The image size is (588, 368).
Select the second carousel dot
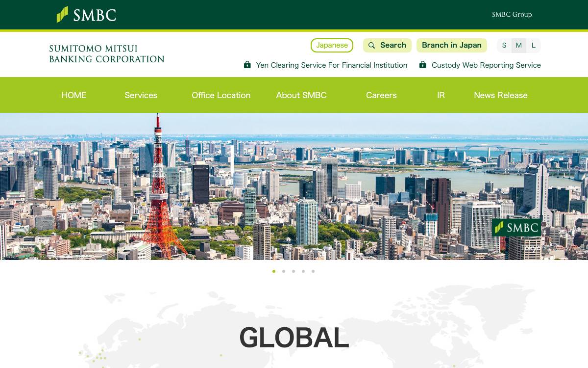point(284,271)
